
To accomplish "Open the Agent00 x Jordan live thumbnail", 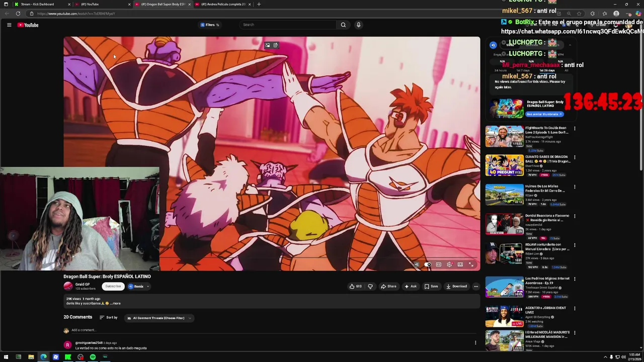I will coord(504,316).
